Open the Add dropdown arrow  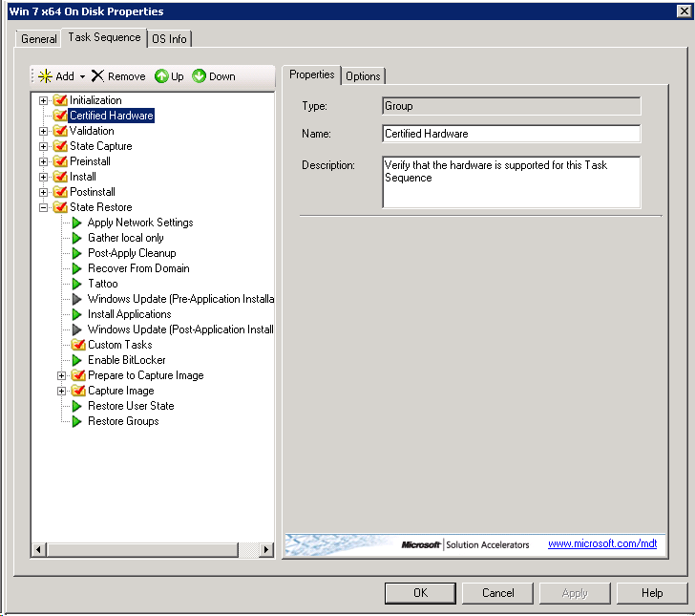click(82, 76)
